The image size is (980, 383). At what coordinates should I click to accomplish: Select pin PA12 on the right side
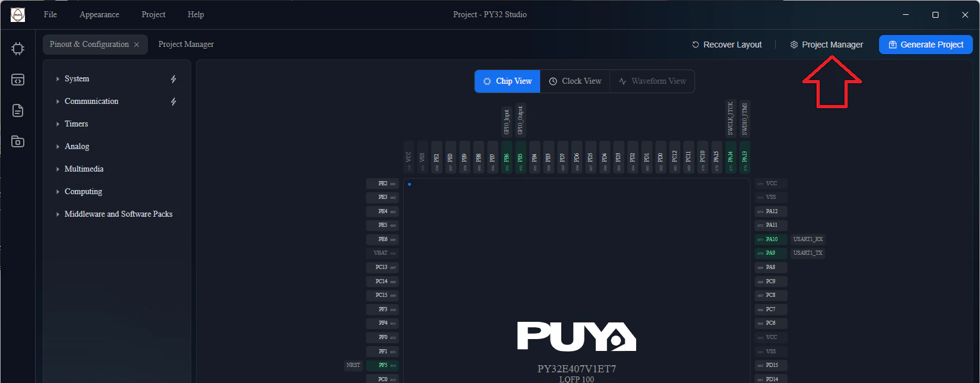coord(771,211)
